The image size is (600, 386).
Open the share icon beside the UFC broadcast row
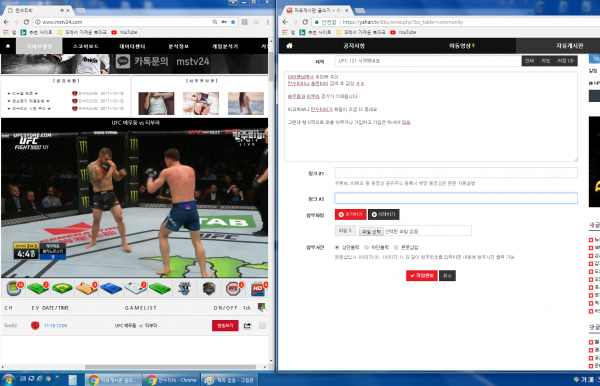pyautogui.click(x=247, y=326)
